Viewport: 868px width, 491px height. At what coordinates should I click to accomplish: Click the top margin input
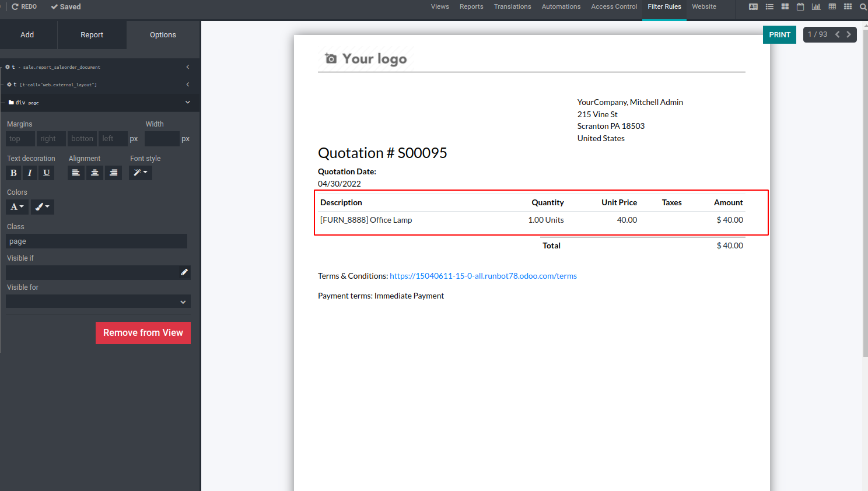pos(20,139)
